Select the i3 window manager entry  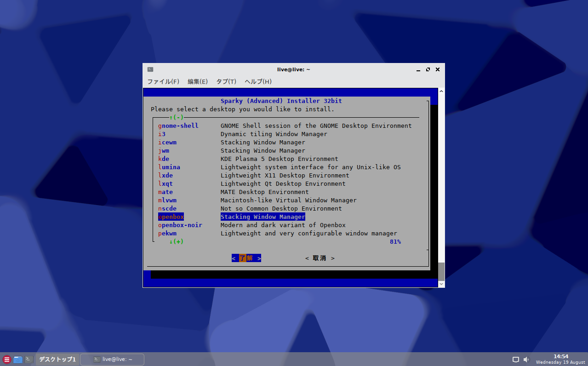point(162,134)
